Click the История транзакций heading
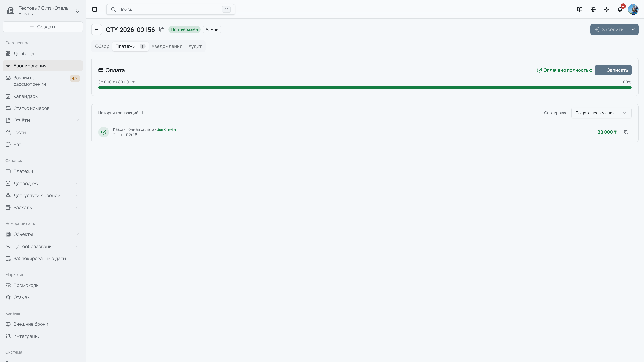The width and height of the screenshot is (644, 362). pos(121,113)
